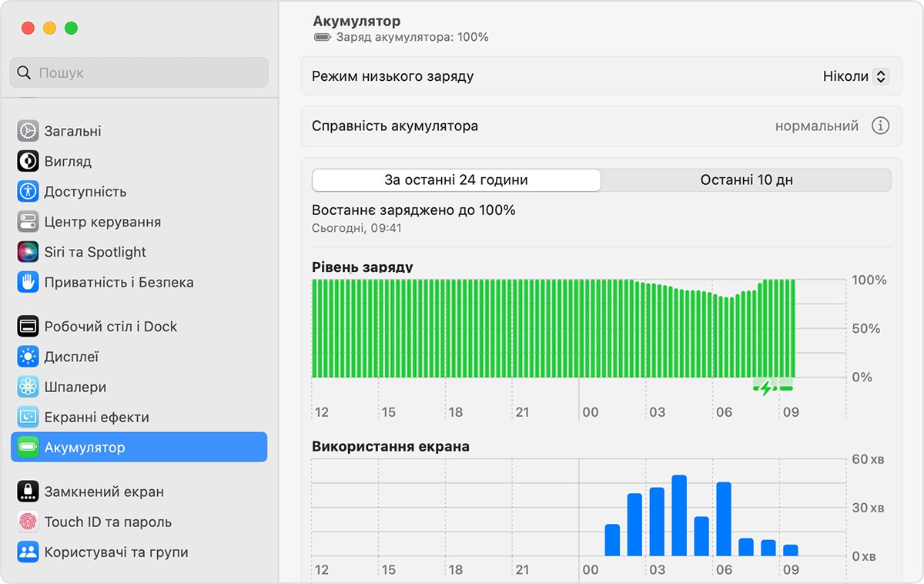Open the Загальні settings icon
This screenshot has height=584, width=924.
point(28,131)
